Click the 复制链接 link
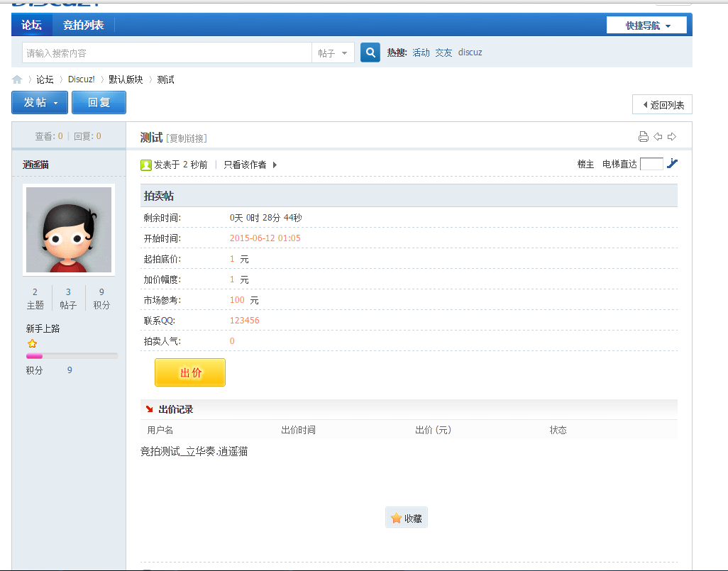728x571 pixels. coord(186,138)
